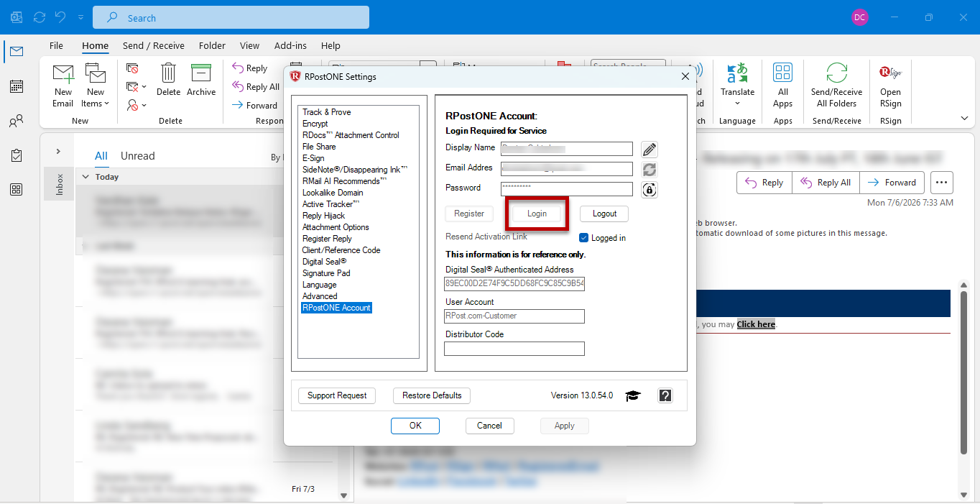Toggle the Logged in checkbox
980x504 pixels.
[584, 238]
